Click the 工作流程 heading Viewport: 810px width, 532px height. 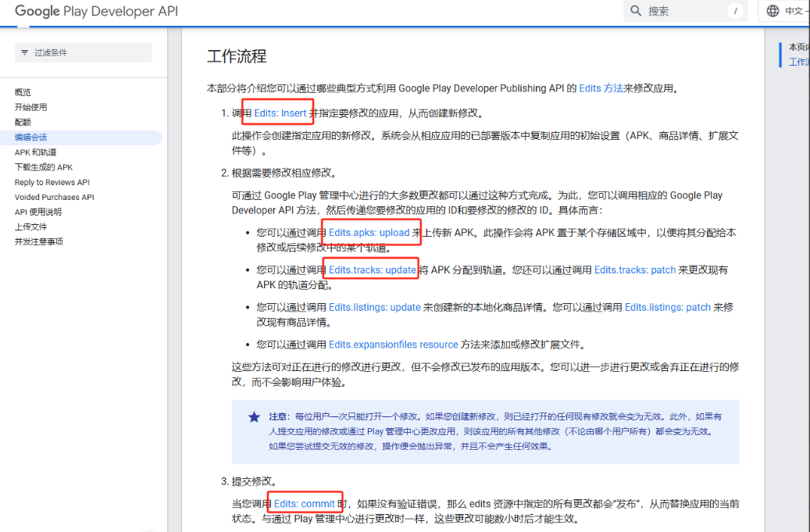pyautogui.click(x=237, y=56)
